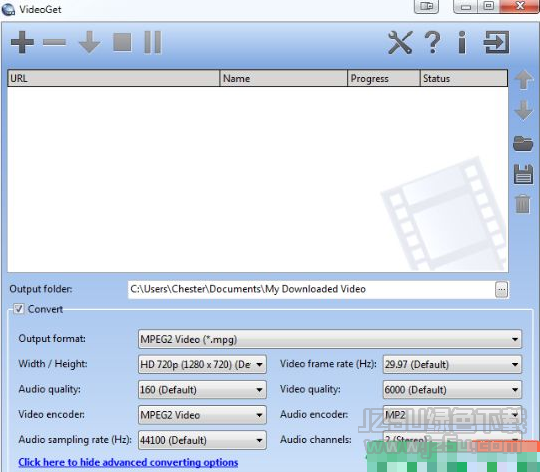This screenshot has width=540, height=472.
Task: Open the Audio encoder dropdown
Action: (452, 415)
